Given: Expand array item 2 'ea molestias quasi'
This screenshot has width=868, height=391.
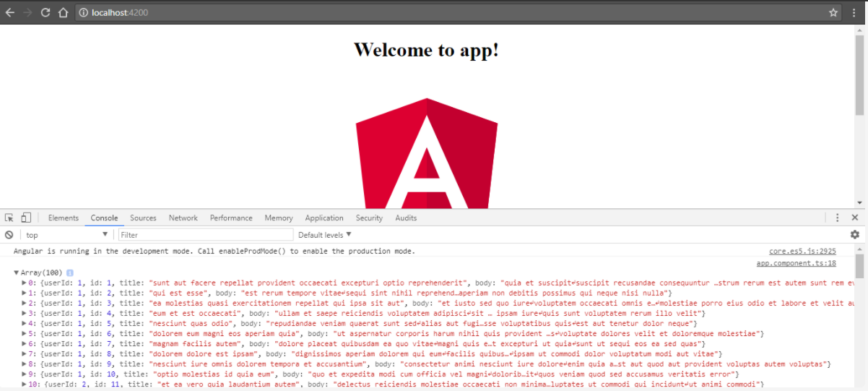Looking at the screenshot, I should (25, 303).
